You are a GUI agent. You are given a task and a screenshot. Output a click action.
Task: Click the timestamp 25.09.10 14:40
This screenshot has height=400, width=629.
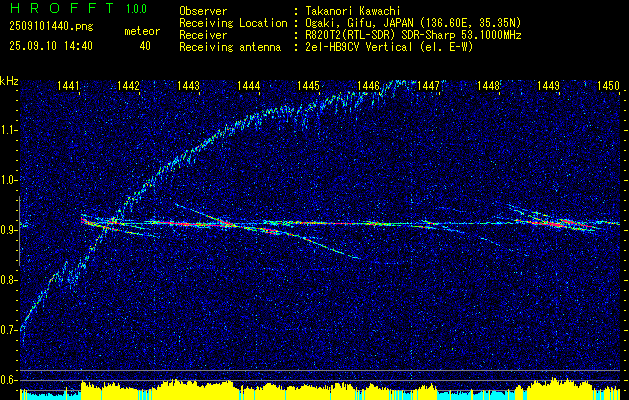51,46
